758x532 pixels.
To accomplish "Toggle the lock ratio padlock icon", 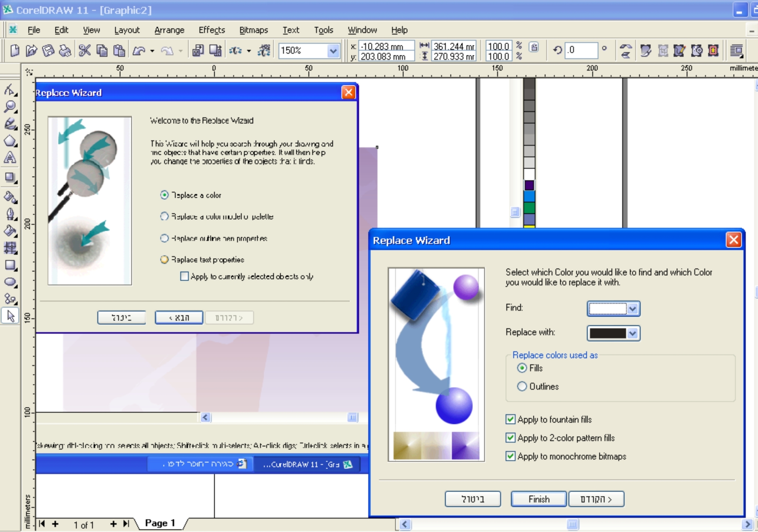I will (534, 47).
